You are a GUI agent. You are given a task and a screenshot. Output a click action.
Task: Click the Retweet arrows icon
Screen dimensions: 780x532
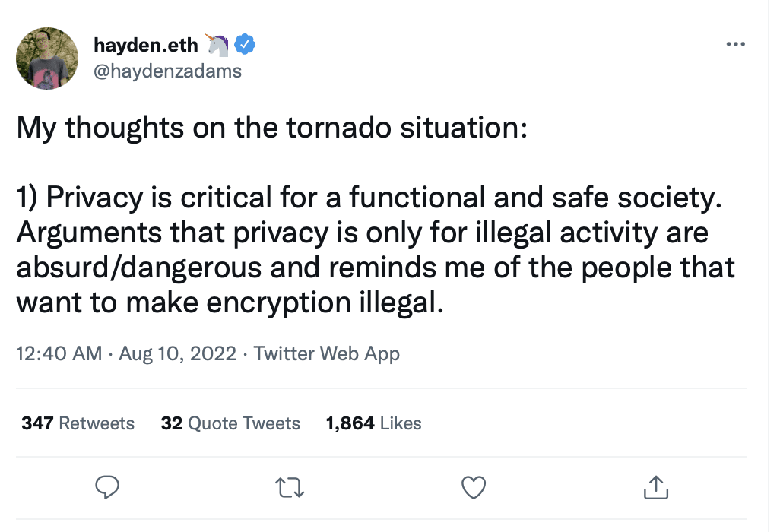pos(290,488)
